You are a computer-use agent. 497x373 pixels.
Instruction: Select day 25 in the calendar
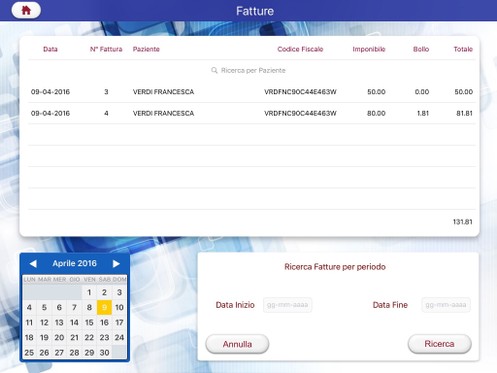pos(29,352)
